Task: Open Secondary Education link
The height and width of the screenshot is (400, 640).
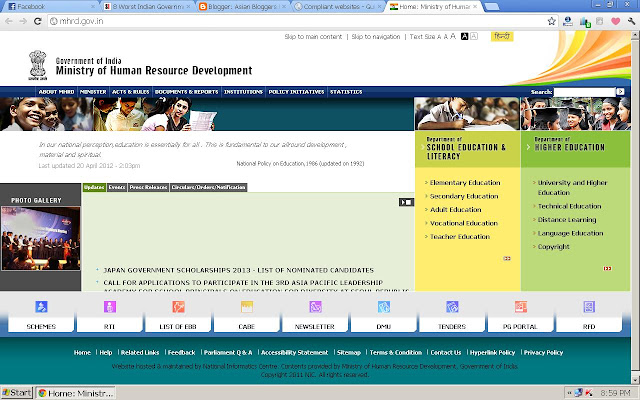Action: (464, 196)
